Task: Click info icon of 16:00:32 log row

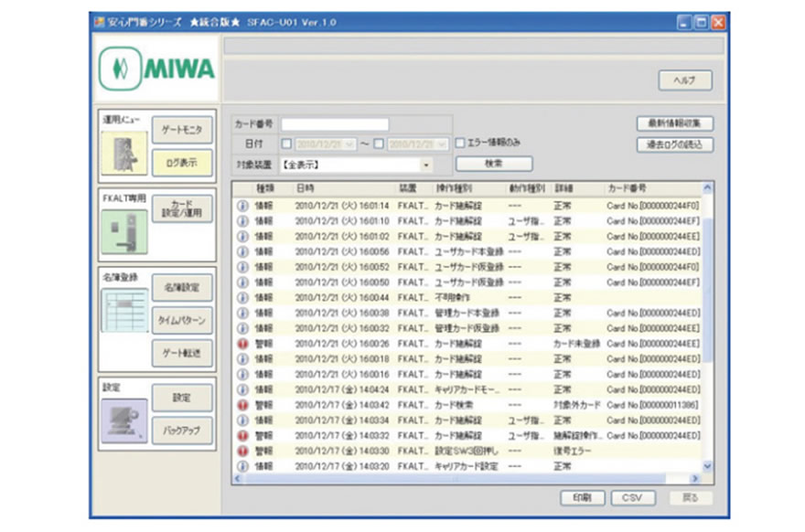Action: click(242, 328)
